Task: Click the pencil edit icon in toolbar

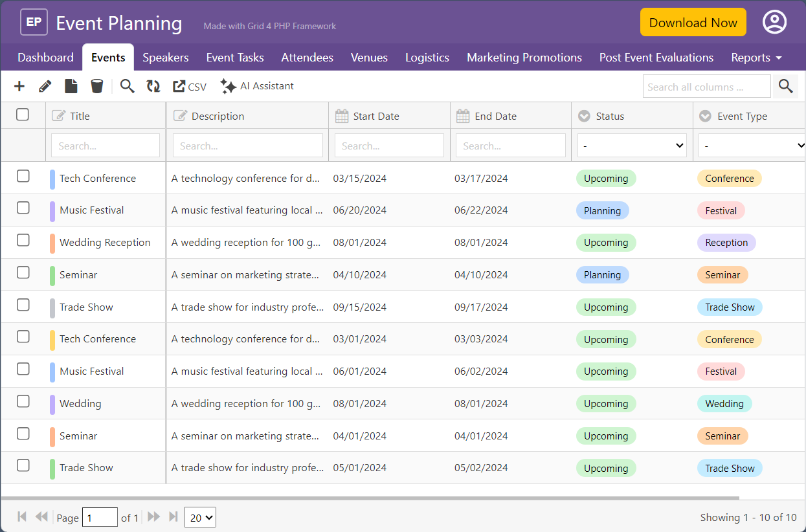Action: [45, 86]
